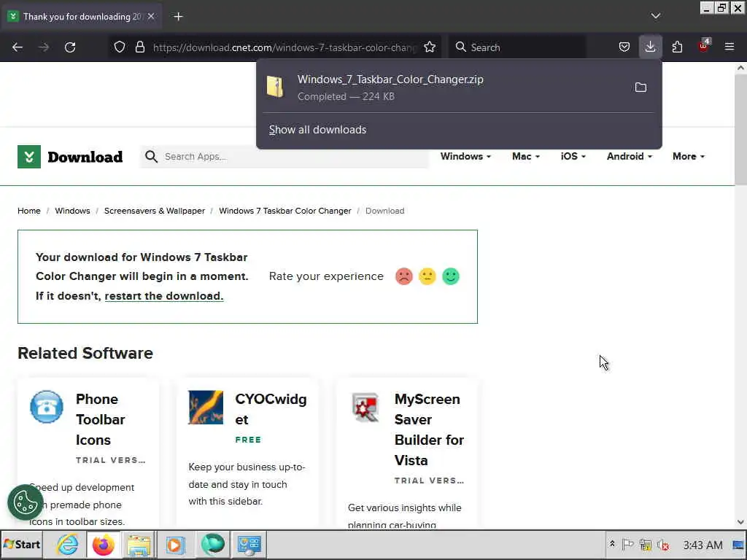747x560 pixels.
Task: Open the media player taskbar icon
Action: [175, 545]
